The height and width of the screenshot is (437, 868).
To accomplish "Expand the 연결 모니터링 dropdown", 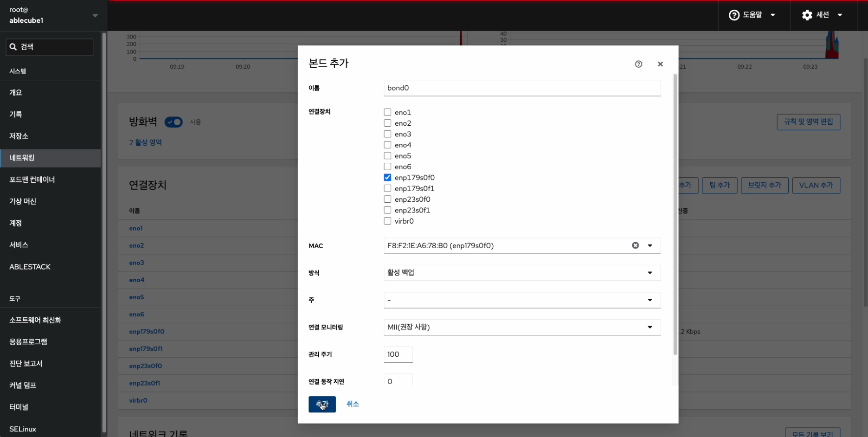I will (x=521, y=328).
